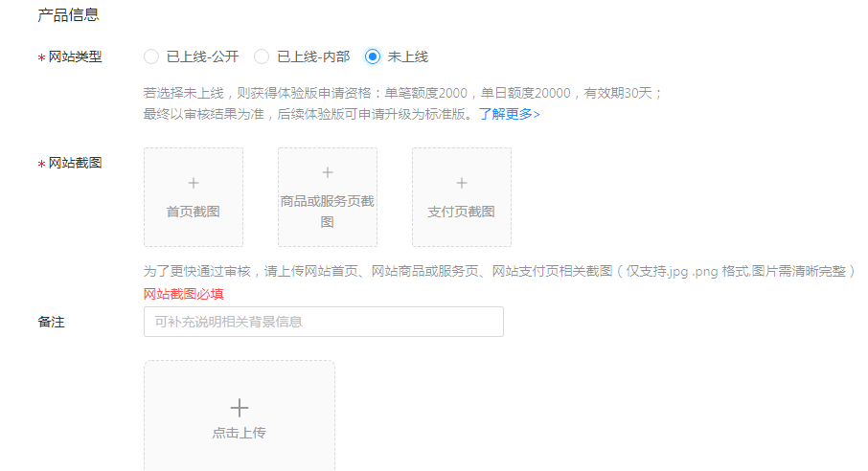The image size is (868, 471).
Task: Click the 支付页截图 upload caption
Action: (x=462, y=212)
